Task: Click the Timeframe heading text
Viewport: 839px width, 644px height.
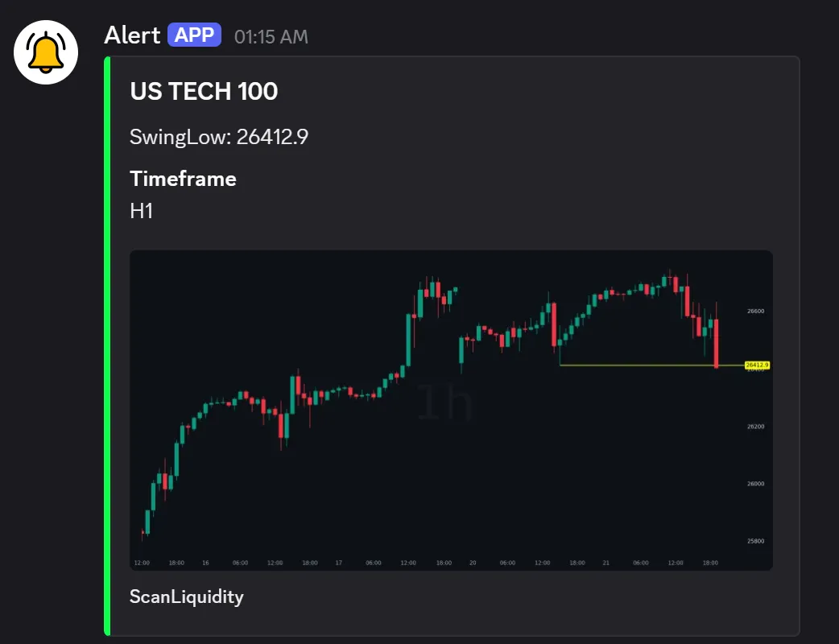Action: [182, 179]
